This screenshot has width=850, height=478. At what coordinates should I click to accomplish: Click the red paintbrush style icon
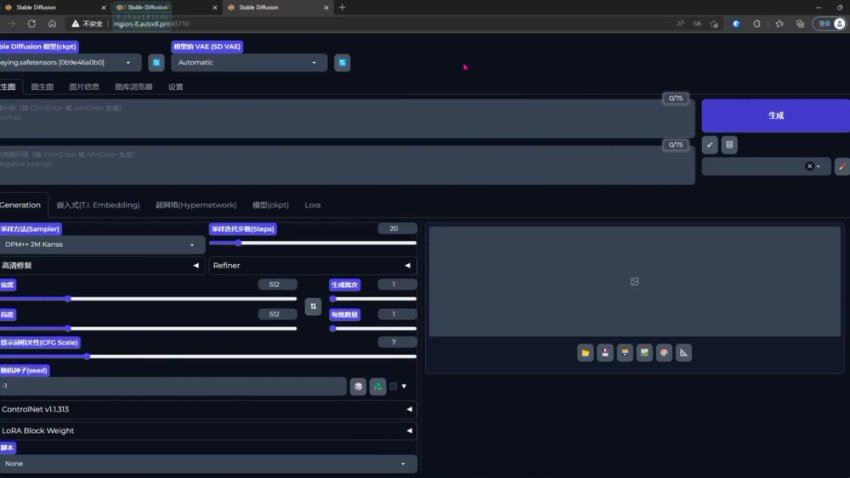coord(842,166)
